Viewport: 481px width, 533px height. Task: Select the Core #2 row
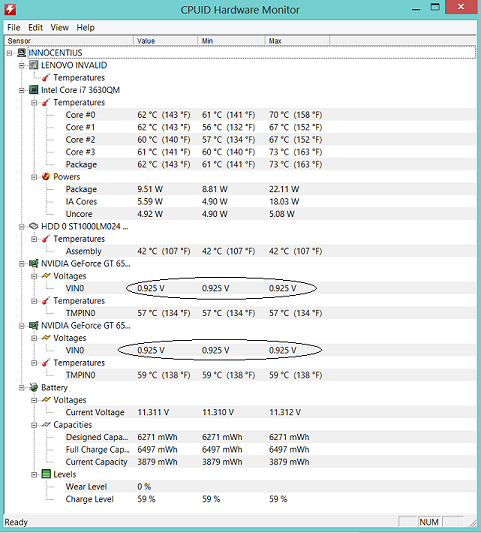(x=270, y=140)
